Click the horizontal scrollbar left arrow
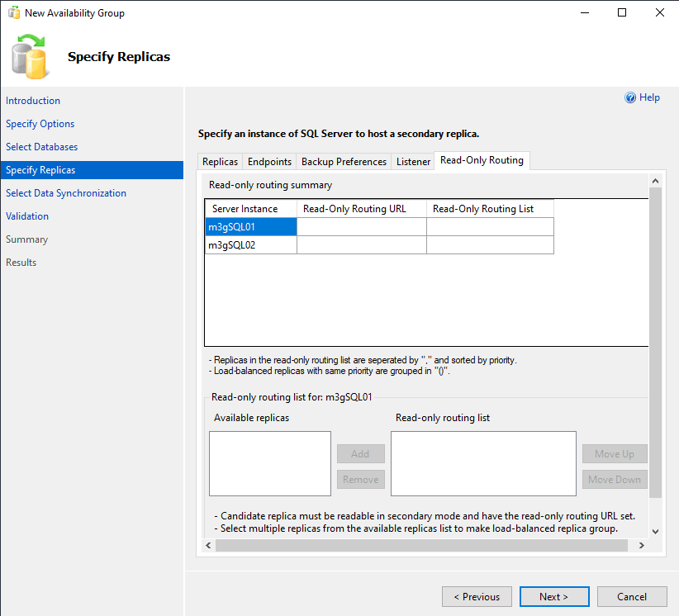 [x=208, y=546]
